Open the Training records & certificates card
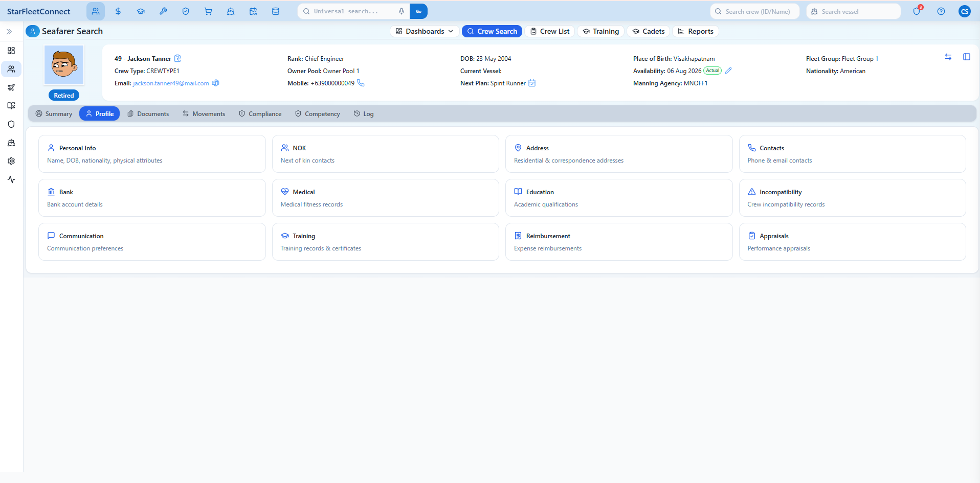The image size is (980, 483). click(x=385, y=242)
